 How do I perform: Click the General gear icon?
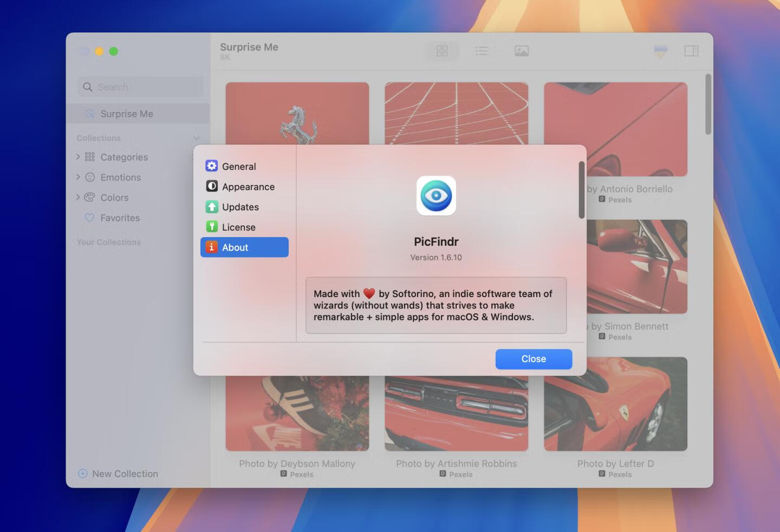coord(212,166)
